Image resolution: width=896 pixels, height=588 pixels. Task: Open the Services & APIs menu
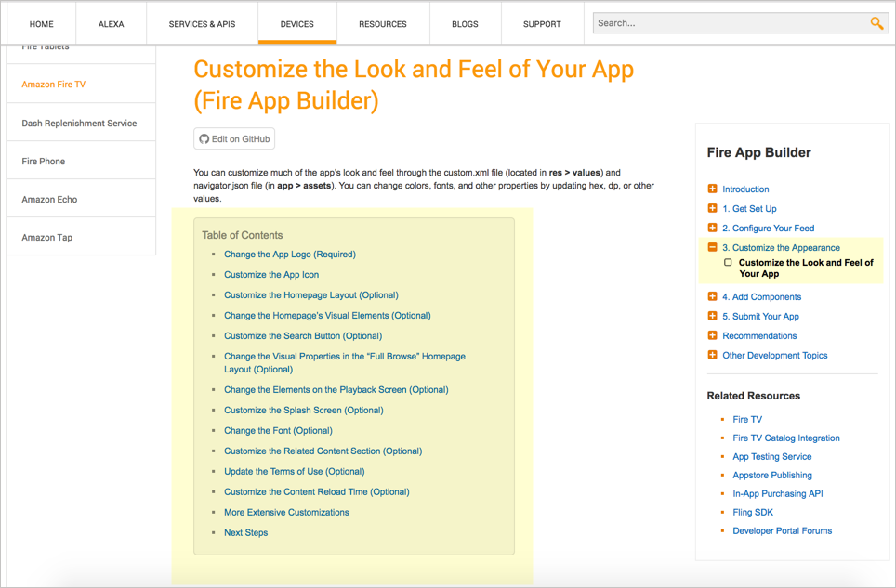click(x=202, y=24)
